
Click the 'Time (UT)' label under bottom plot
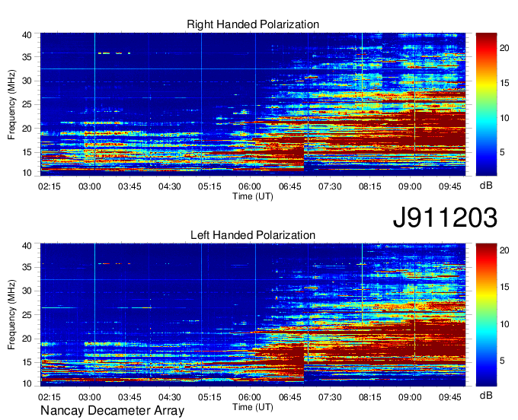coord(253,407)
